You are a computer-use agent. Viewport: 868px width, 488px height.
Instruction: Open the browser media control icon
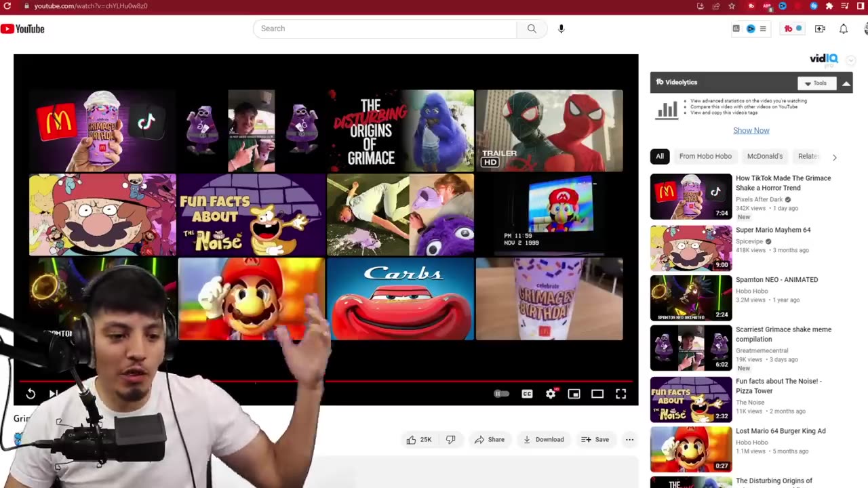844,6
